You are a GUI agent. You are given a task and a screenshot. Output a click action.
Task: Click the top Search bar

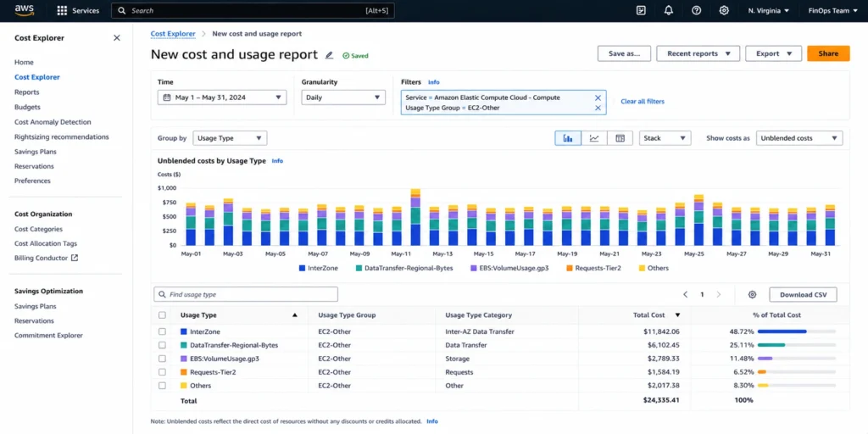pyautogui.click(x=253, y=10)
